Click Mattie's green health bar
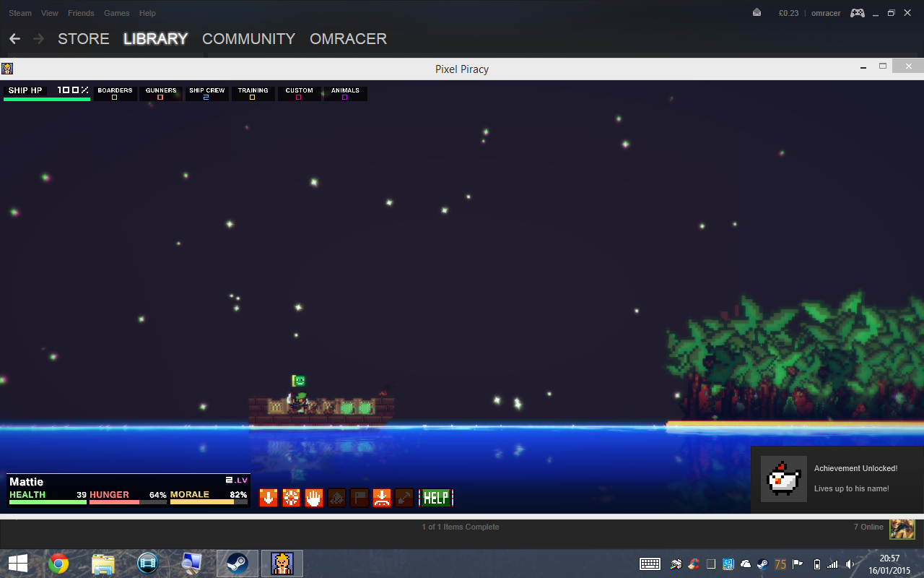Image resolution: width=924 pixels, height=578 pixels. pos(48,501)
